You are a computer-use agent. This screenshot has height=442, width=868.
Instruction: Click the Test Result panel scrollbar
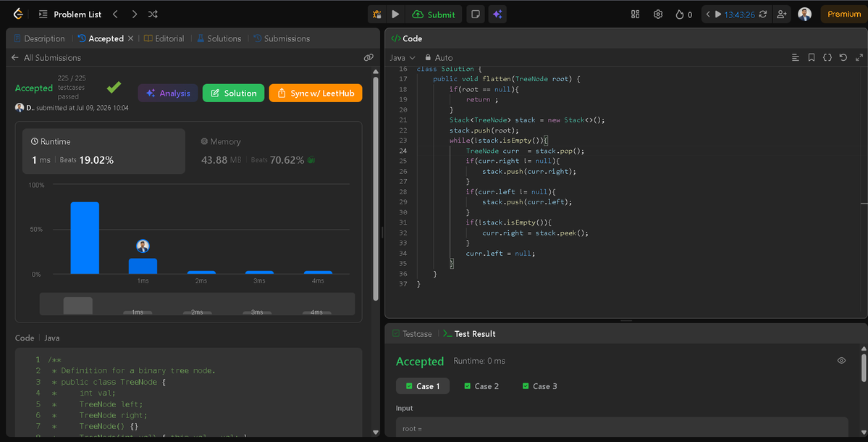(864, 368)
